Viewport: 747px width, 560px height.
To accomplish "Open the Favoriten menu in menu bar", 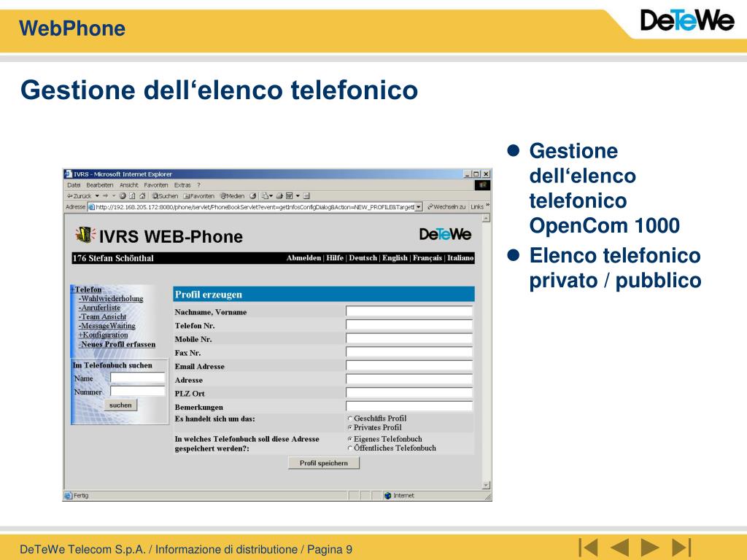I will pyautogui.click(x=156, y=185).
